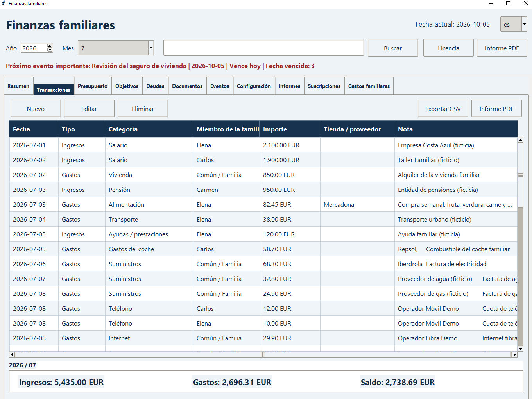
Task: Click the Eliminar button
Action: click(143, 109)
